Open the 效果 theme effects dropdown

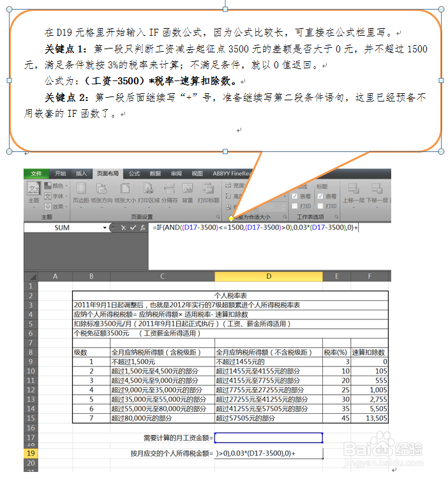pos(56,206)
